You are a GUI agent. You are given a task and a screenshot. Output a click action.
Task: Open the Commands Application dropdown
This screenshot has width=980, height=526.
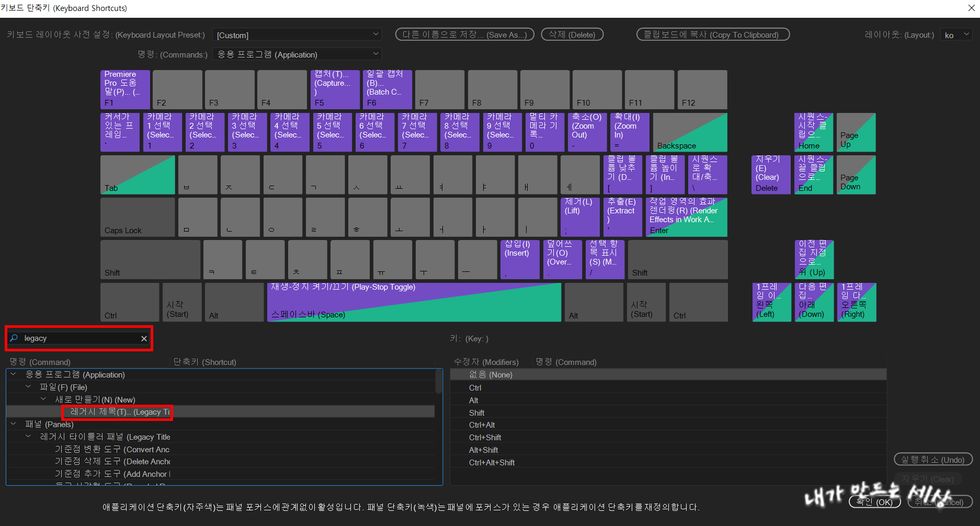point(297,54)
